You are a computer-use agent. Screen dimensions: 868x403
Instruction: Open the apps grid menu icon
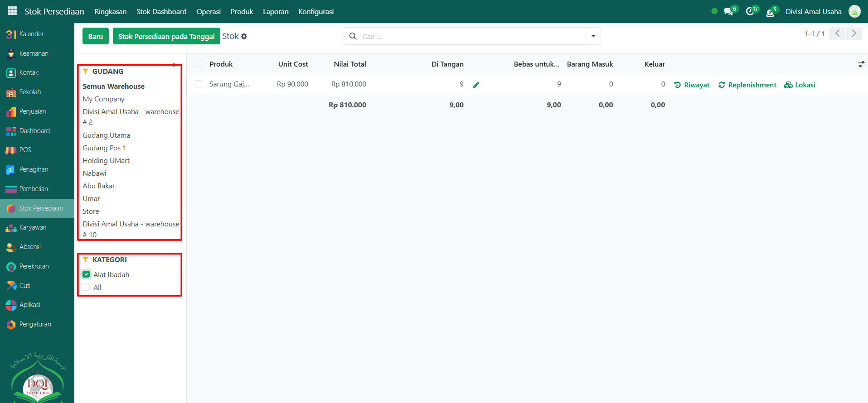12,11
